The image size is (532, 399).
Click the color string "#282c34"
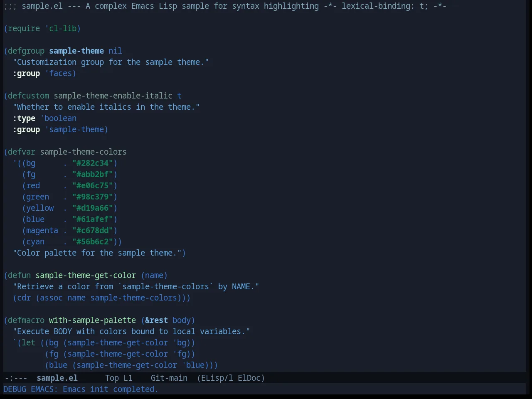[93, 163]
